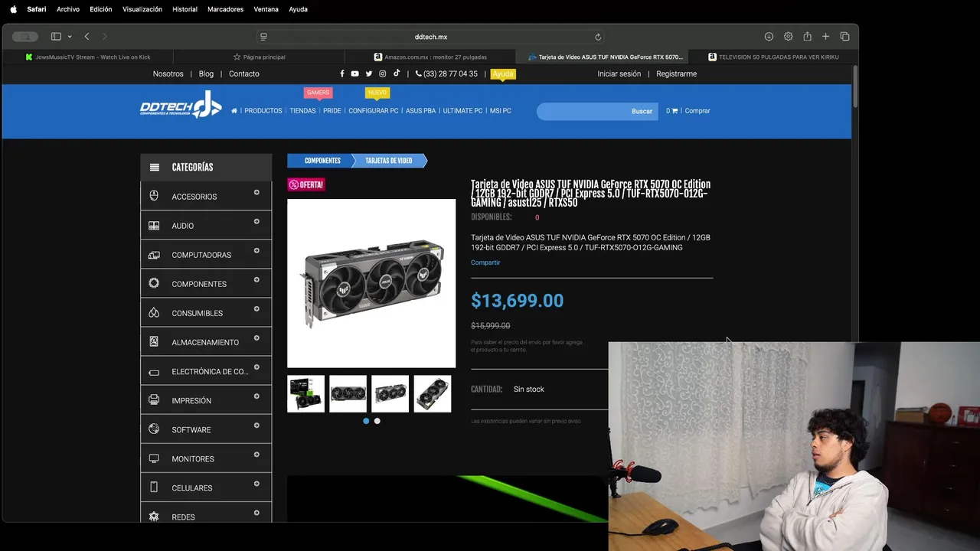This screenshot has height=551, width=980.
Task: Click the COMPONENTES breadcrumb
Action: click(322, 161)
